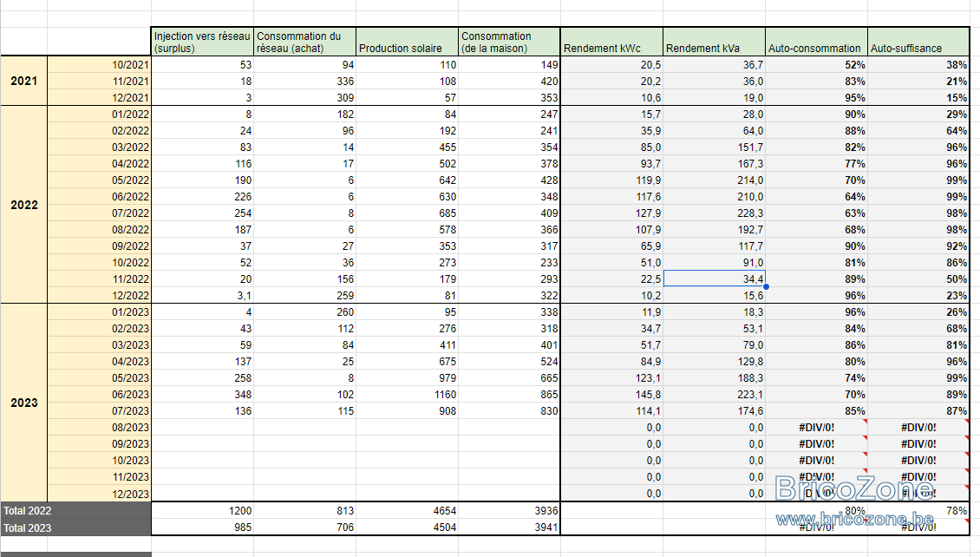Click the 10/2021 date cell
The width and height of the screenshot is (980, 557).
pos(100,65)
